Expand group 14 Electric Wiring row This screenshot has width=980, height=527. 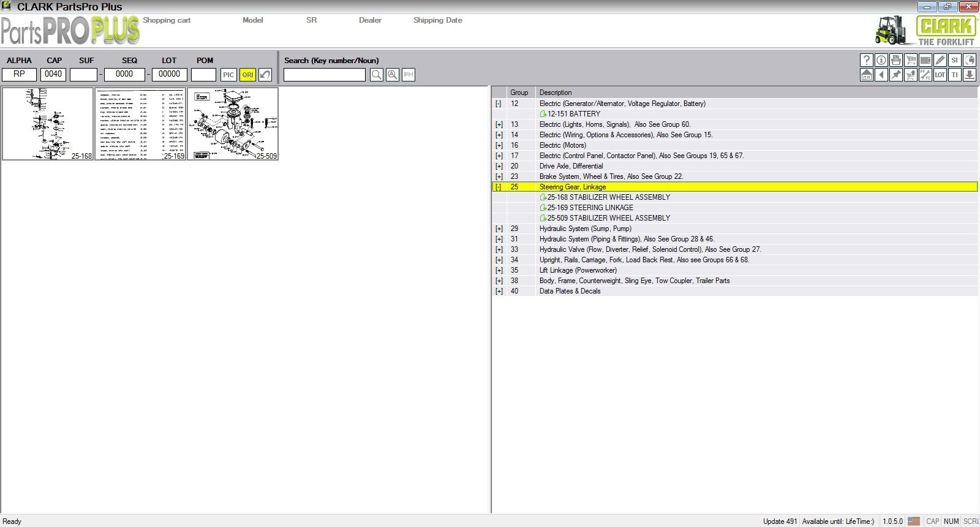[x=499, y=135]
